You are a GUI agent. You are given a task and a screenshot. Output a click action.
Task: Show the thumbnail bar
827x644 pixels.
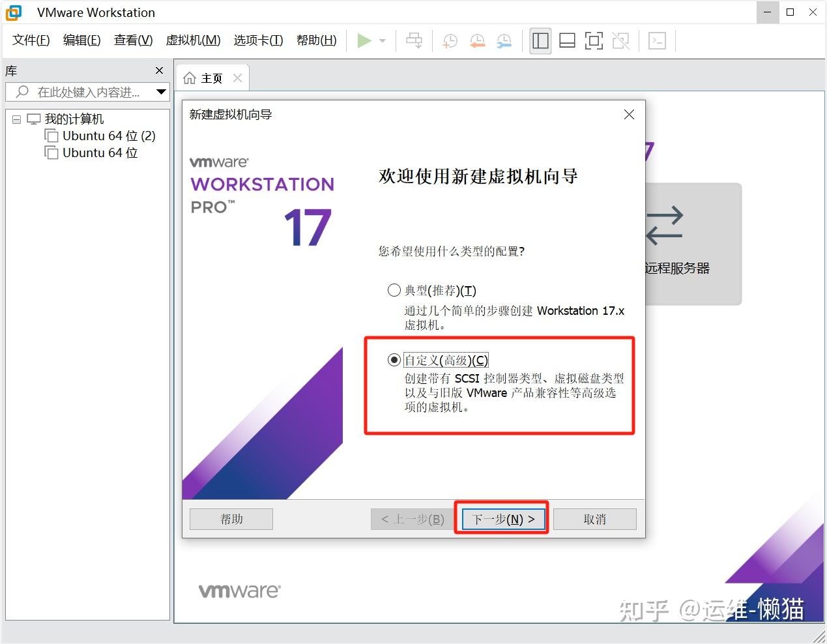click(x=566, y=40)
